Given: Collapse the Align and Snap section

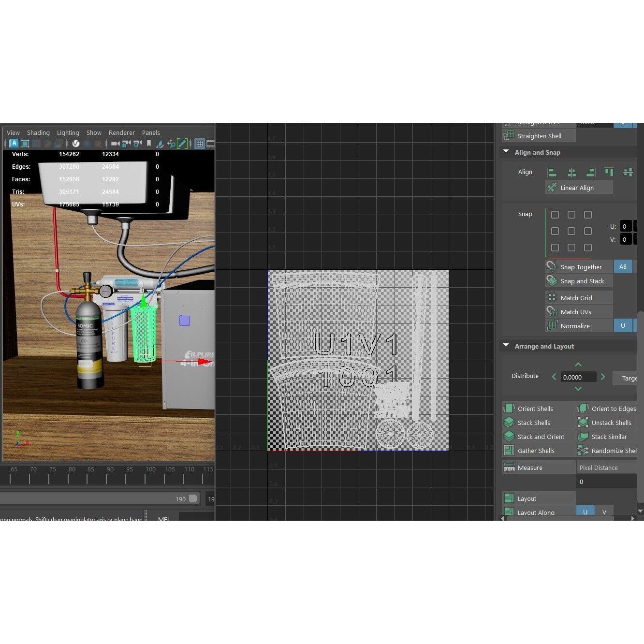Looking at the screenshot, I should click(506, 151).
